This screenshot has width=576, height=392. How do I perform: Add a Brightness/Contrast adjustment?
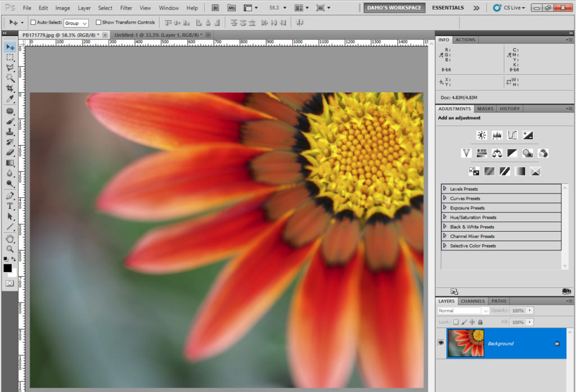click(481, 135)
